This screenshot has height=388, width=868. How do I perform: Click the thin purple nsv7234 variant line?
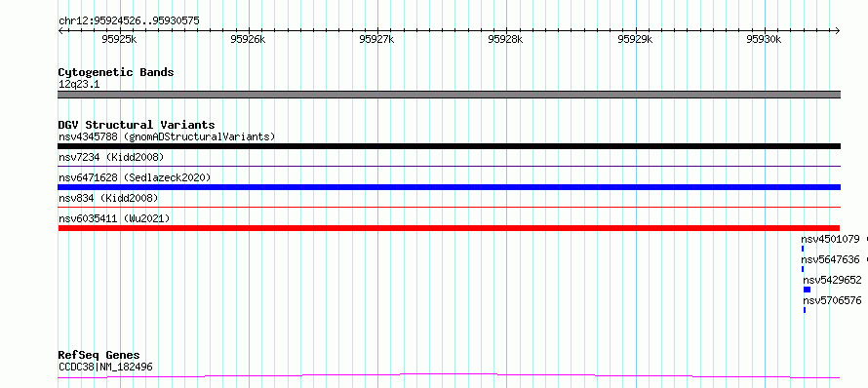click(449, 166)
